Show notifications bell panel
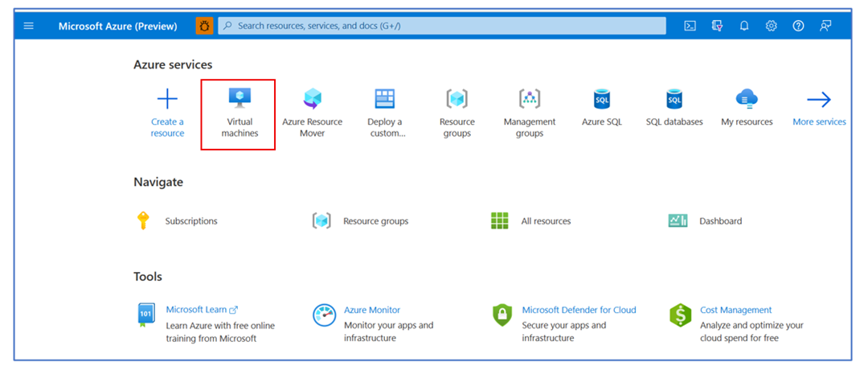Screen dimensions: 868x379 click(x=744, y=26)
